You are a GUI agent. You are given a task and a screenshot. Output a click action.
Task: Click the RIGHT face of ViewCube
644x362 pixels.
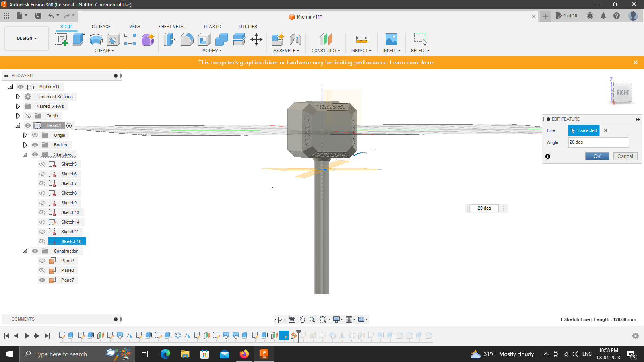coord(623,93)
